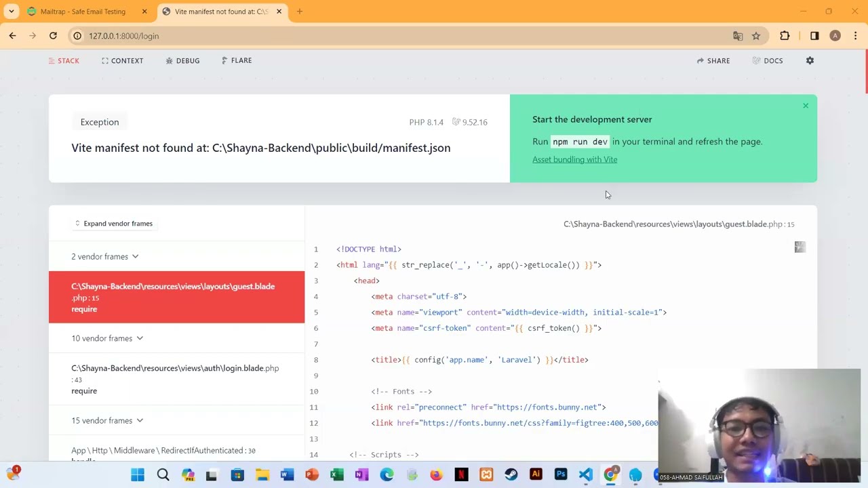Close the Vite manifest error tab
The height and width of the screenshot is (488, 868).
279,12
